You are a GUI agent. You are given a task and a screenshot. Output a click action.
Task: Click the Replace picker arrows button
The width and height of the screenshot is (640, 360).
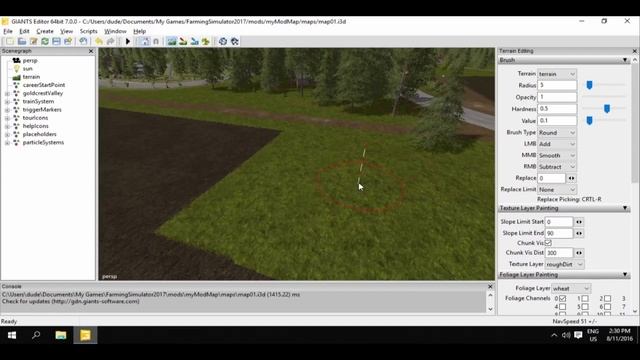point(571,178)
